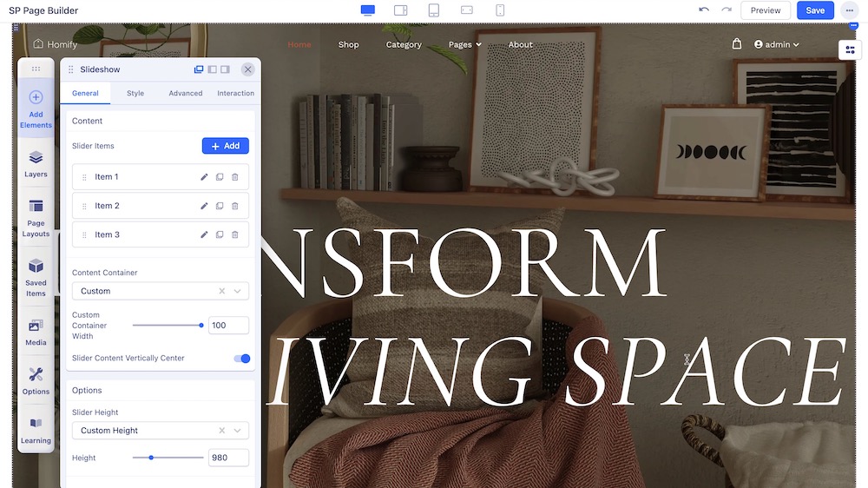The height and width of the screenshot is (488, 868).
Task: Toggle Slider Content Vertically Center switch
Action: point(241,359)
